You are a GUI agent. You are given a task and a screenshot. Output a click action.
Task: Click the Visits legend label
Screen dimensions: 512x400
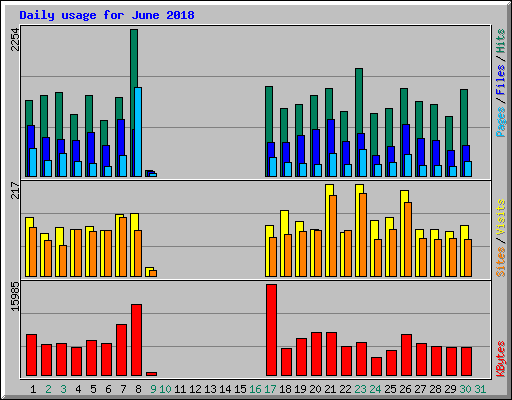click(500, 217)
